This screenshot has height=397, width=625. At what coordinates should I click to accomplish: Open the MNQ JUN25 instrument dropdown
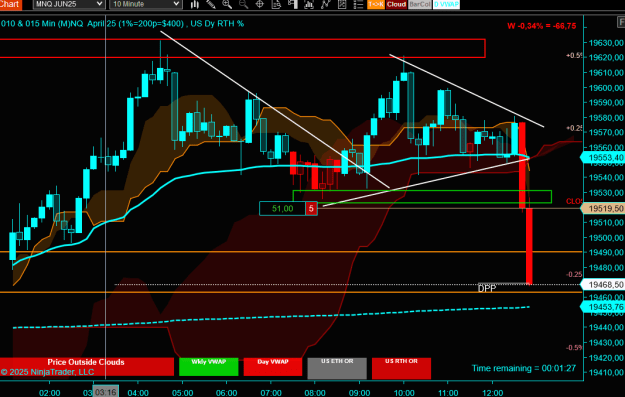pyautogui.click(x=69, y=4)
